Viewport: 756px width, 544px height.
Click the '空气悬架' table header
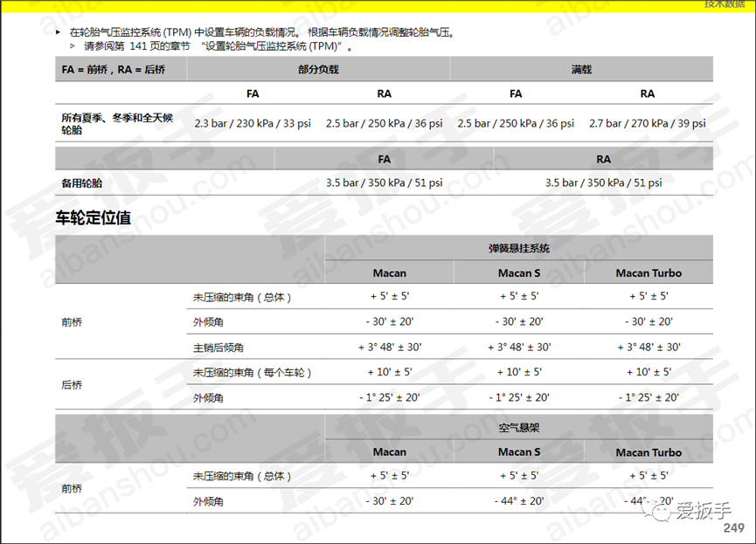click(x=519, y=427)
